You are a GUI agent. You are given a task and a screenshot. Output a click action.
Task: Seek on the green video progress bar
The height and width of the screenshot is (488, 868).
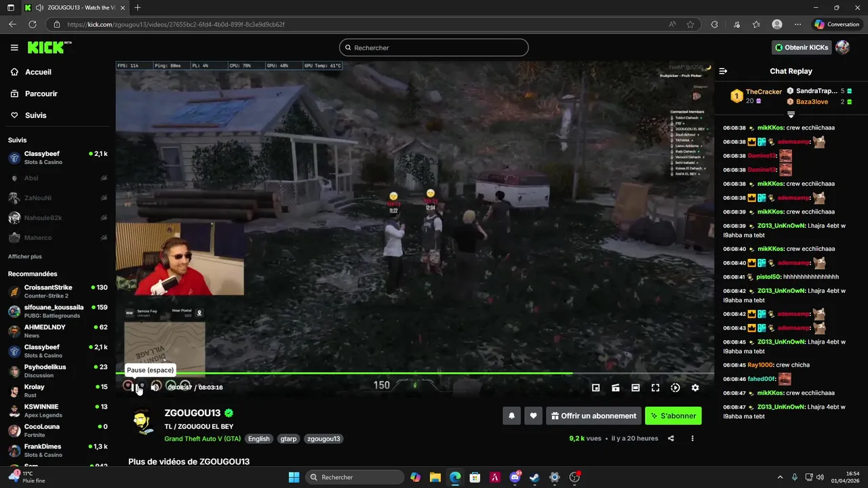414,373
